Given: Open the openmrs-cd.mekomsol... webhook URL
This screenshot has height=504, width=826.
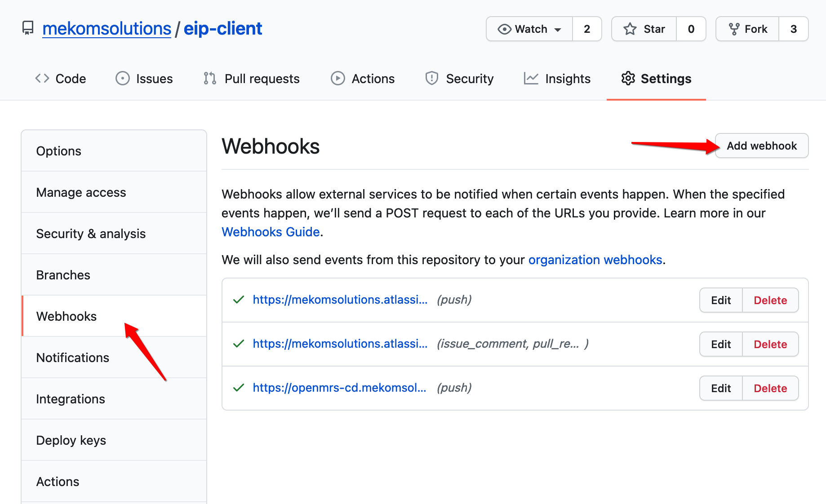Looking at the screenshot, I should [x=339, y=388].
